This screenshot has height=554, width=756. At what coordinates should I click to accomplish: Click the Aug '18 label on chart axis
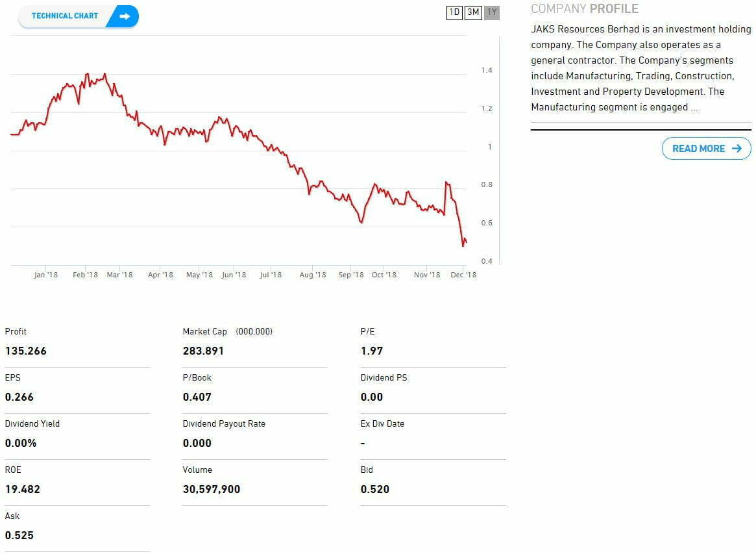313,275
